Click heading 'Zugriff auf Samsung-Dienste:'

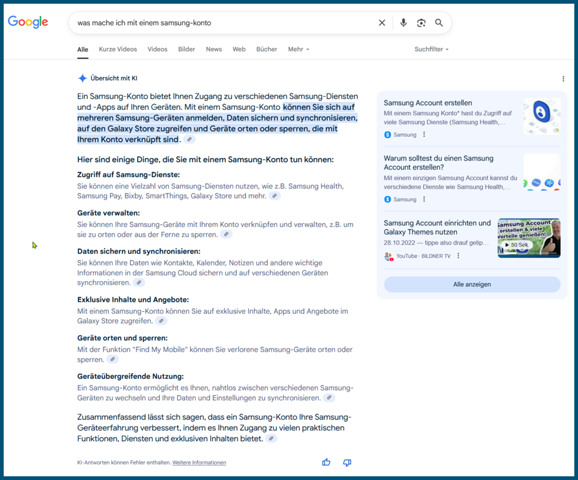point(128,174)
